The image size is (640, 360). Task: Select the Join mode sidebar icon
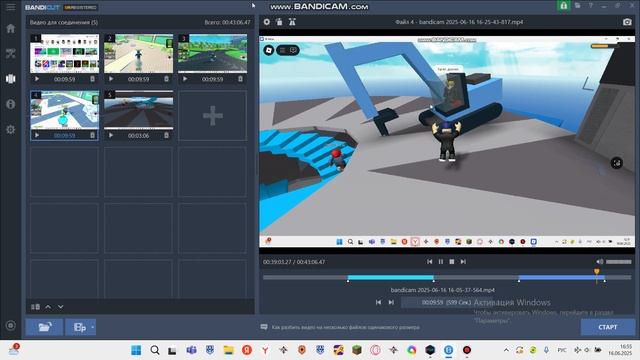11,79
